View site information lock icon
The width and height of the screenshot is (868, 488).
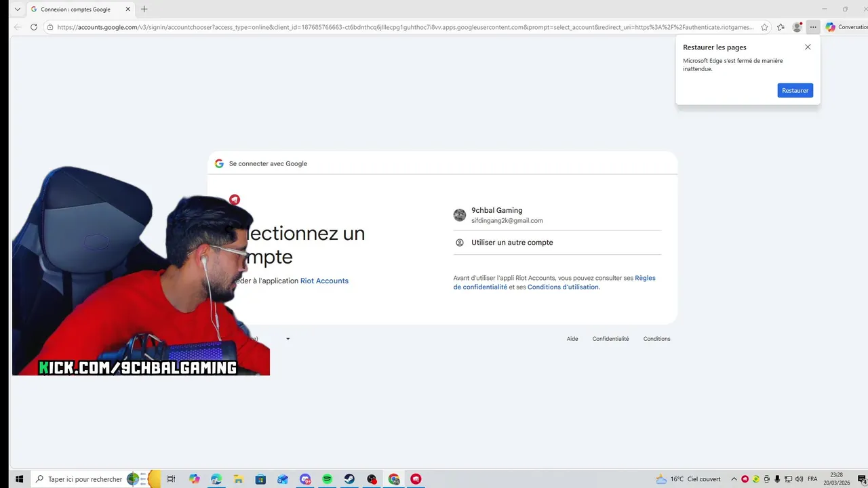(50, 27)
